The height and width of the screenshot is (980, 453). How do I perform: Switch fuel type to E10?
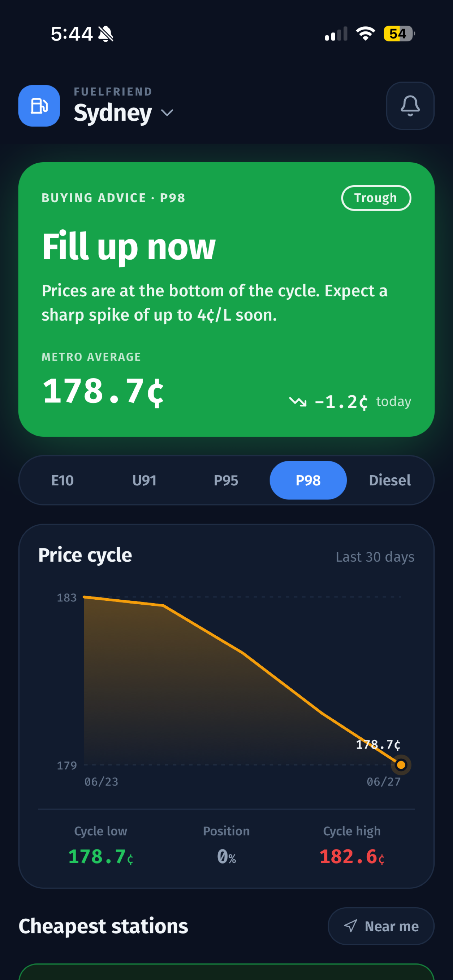pos(62,480)
